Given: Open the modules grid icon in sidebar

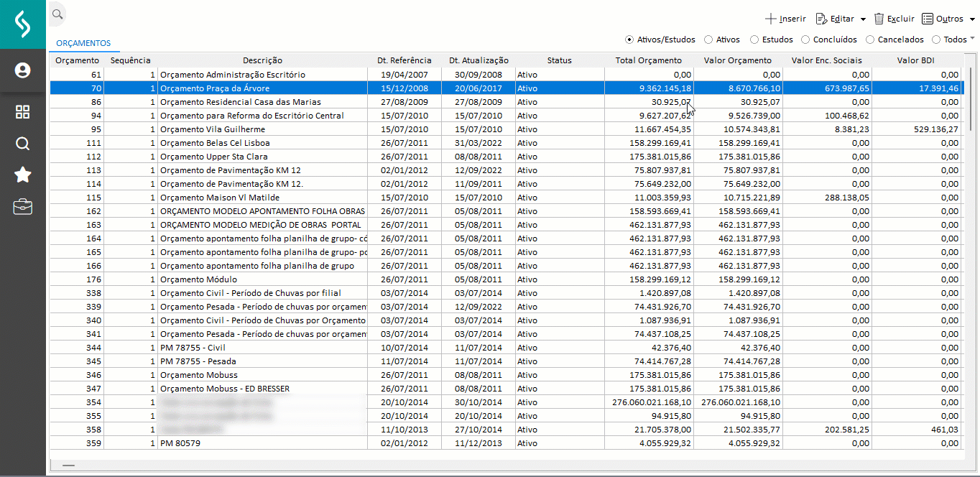Looking at the screenshot, I should coord(23,112).
